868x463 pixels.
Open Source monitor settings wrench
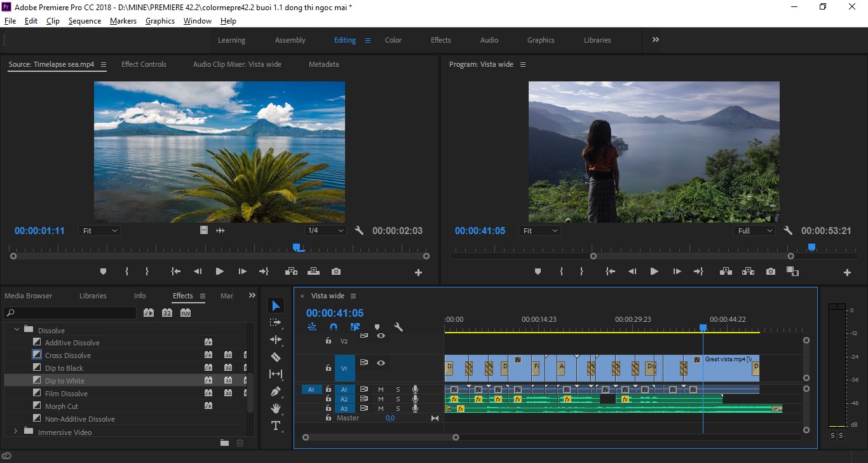[359, 231]
